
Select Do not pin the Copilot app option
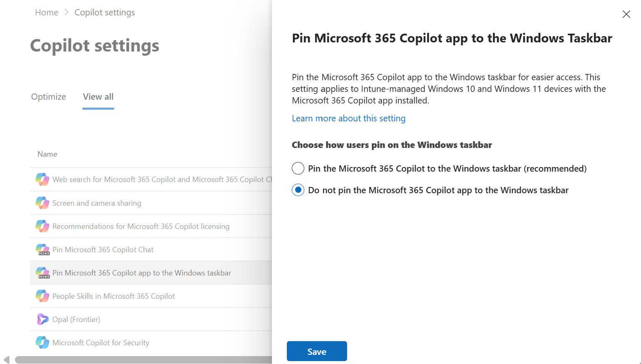tap(298, 190)
